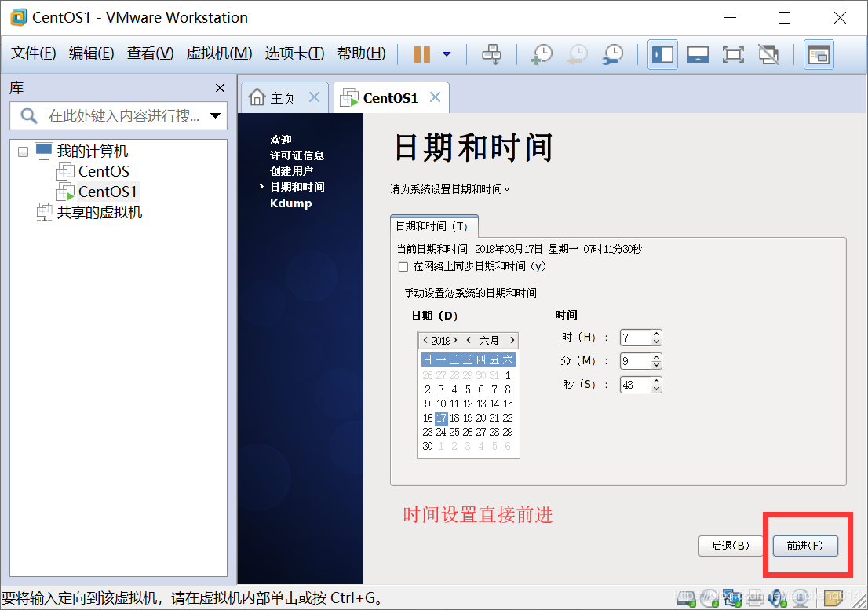The height and width of the screenshot is (610, 868).
Task: Click 欢迎 in the setup steps
Action: (281, 140)
